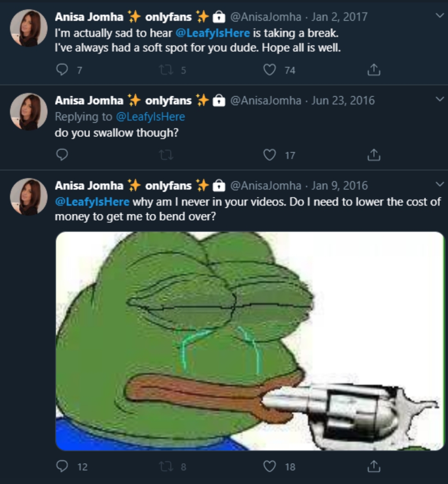The height and width of the screenshot is (484, 448).
Task: Share the Jan 2, 2017 tweet
Action: [374, 70]
